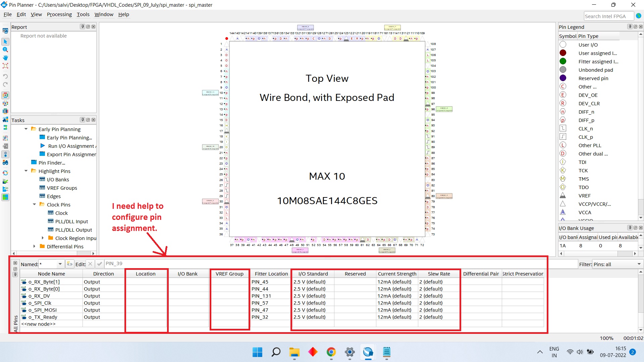Select the pointer selection tool
Viewport: 644px width, 362px height.
[5, 42]
